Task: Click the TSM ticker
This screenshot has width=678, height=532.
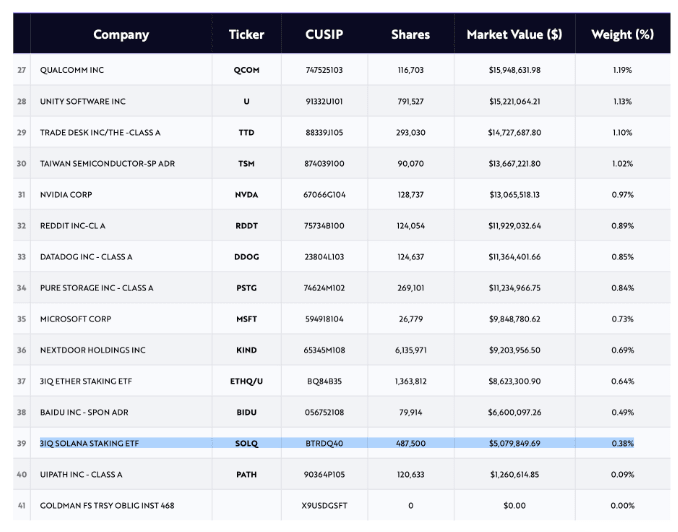Action: point(246,163)
